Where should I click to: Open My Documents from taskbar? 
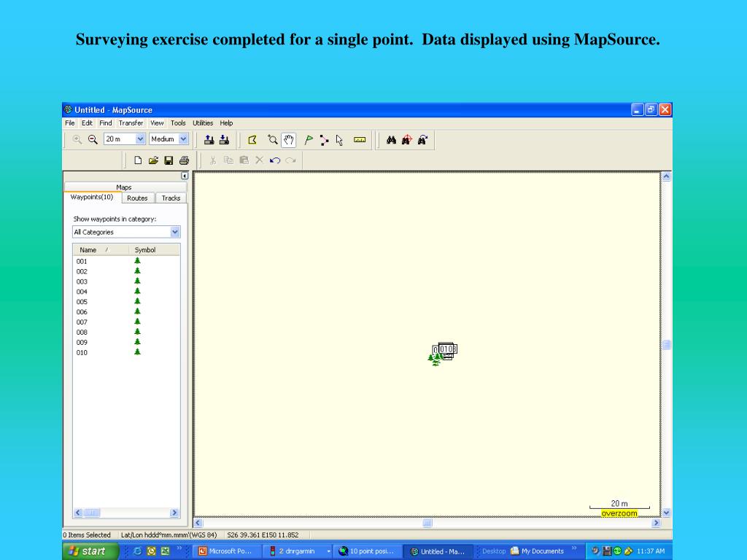(x=537, y=551)
